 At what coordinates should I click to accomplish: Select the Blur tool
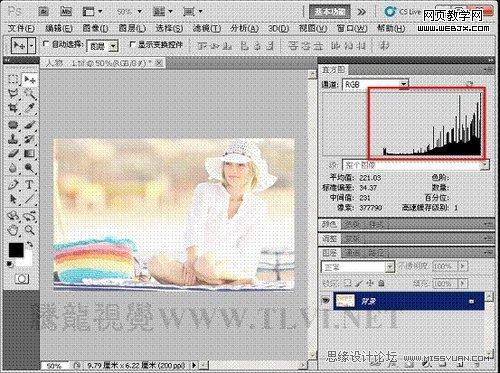click(13, 168)
